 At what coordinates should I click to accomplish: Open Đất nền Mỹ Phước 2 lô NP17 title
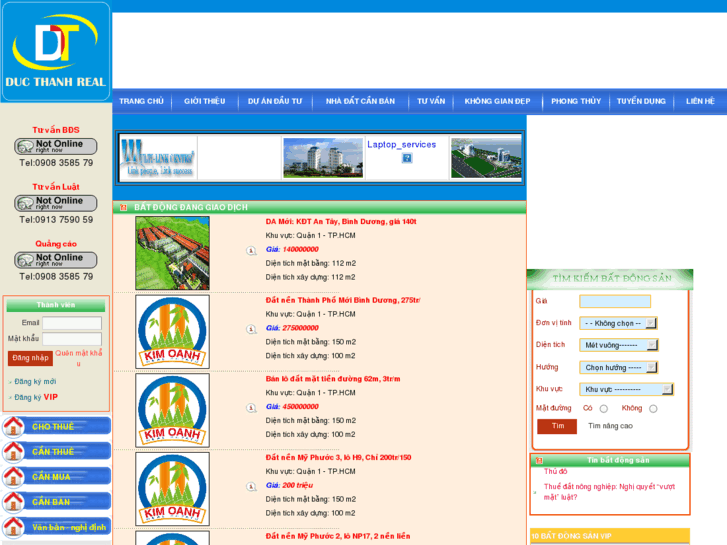point(338,536)
